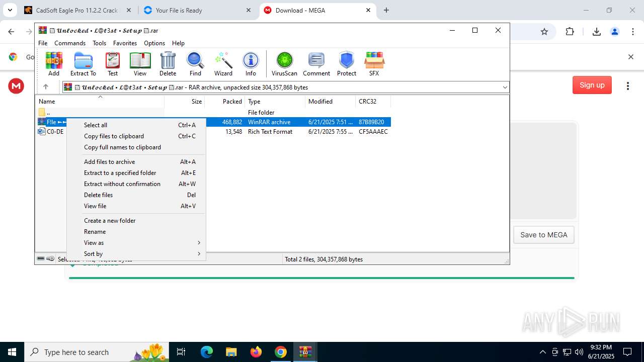Open MEGA page three-dot options menu
The height and width of the screenshot is (362, 644).
click(x=627, y=86)
